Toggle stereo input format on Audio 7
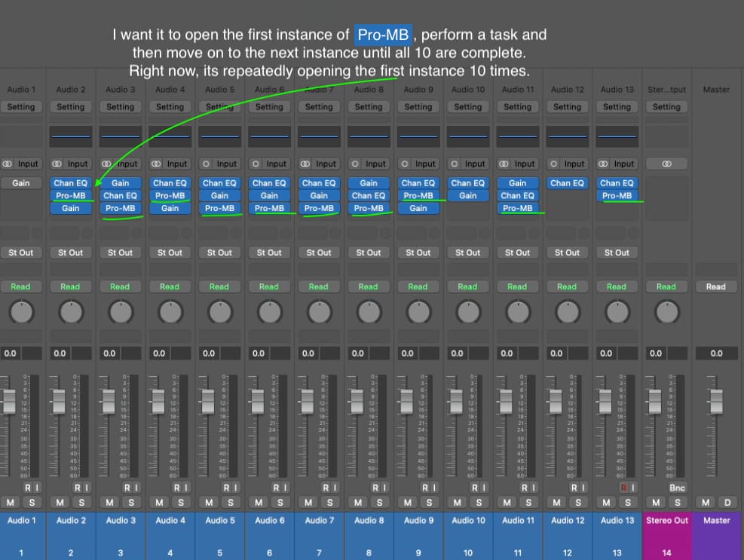 coord(305,164)
